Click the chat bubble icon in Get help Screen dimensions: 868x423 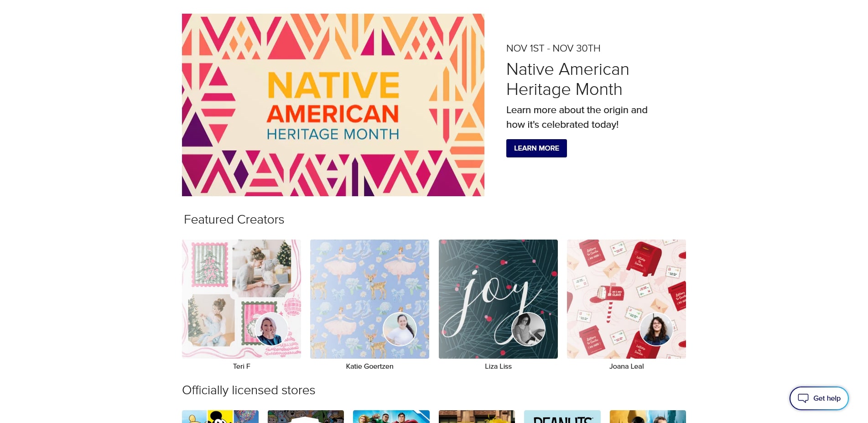pos(803,398)
